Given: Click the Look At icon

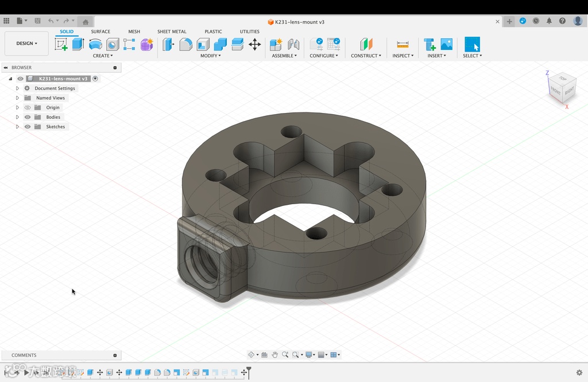Looking at the screenshot, I should 264,354.
